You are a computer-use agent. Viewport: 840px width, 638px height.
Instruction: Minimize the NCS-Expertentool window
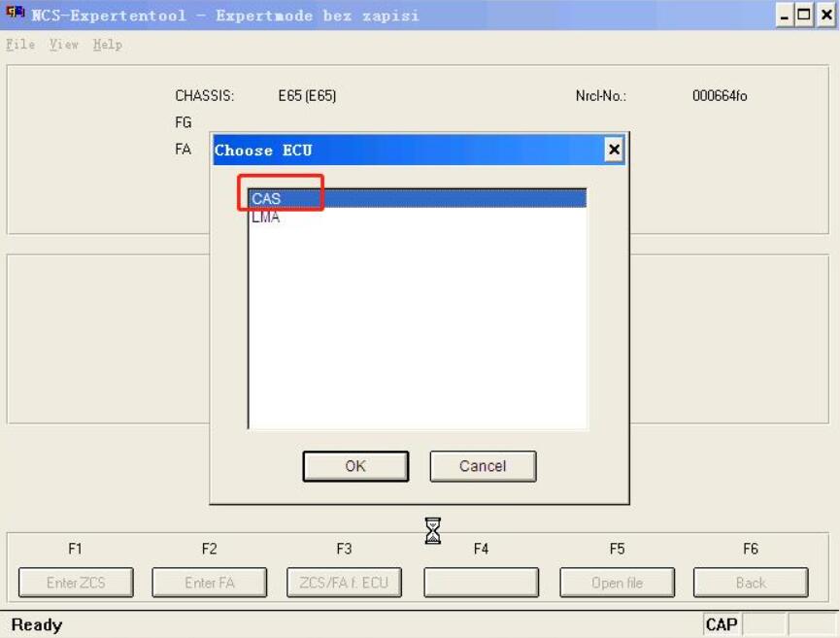coord(785,16)
